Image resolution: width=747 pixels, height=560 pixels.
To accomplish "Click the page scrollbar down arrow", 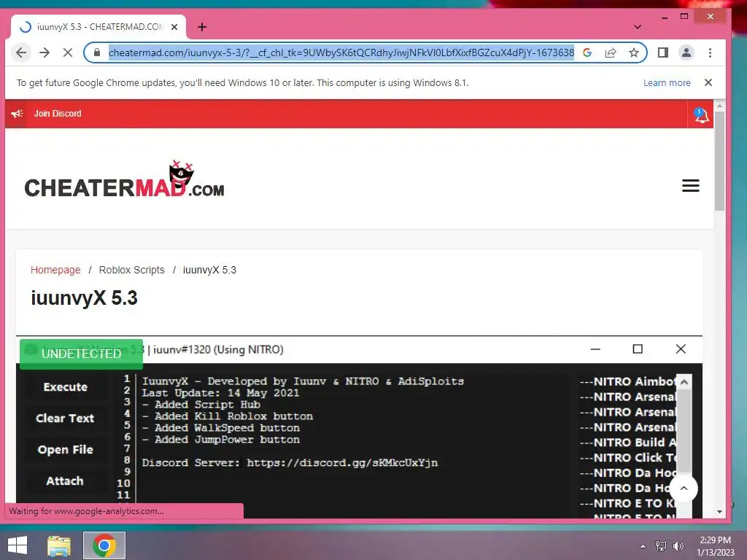I will (x=719, y=512).
